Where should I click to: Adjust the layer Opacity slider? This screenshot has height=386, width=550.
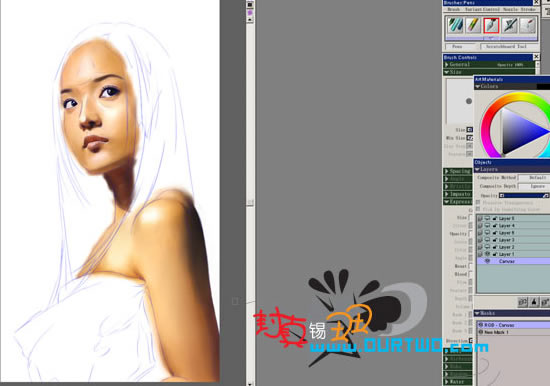[x=524, y=195]
